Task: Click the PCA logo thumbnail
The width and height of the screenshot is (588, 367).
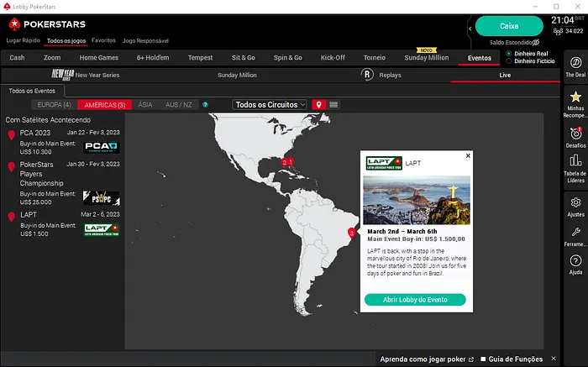Action: (102, 147)
